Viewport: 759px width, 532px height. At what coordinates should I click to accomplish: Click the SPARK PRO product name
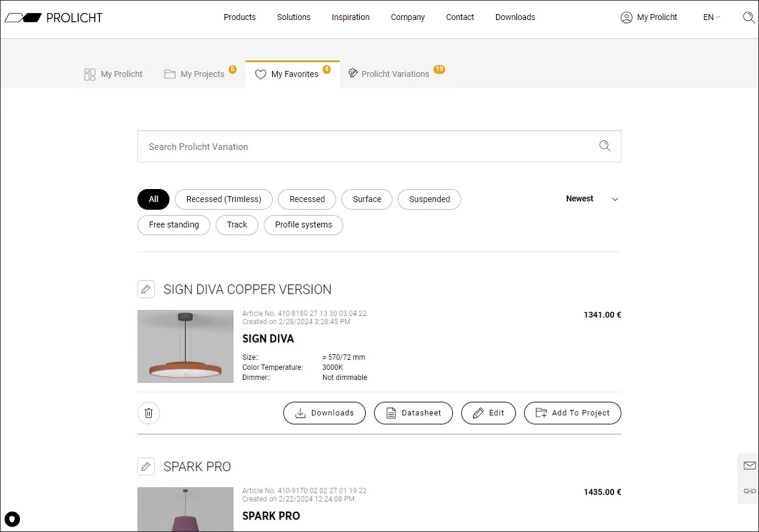271,516
